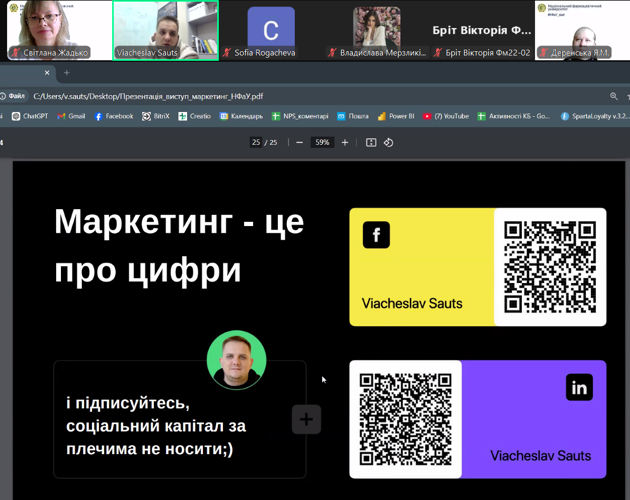Select Бріт Вікторія Фм22-02 participant tile
The width and height of the screenshot is (630, 500).
point(482,31)
